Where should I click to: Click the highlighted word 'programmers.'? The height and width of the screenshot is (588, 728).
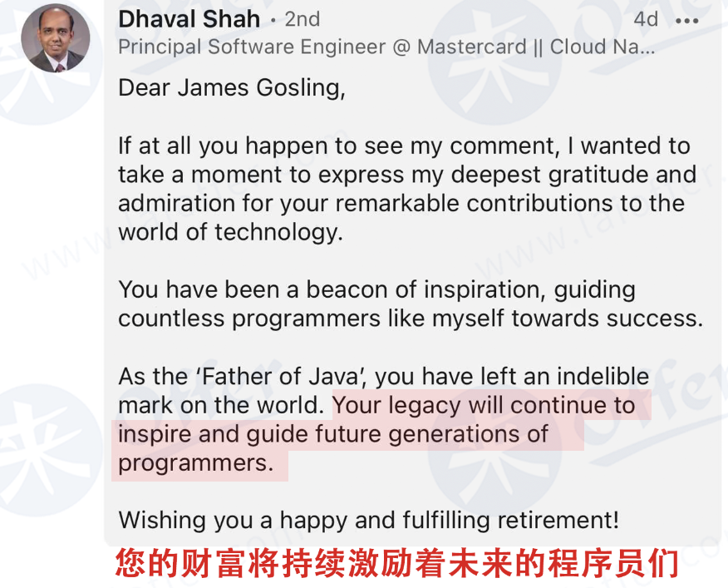196,463
